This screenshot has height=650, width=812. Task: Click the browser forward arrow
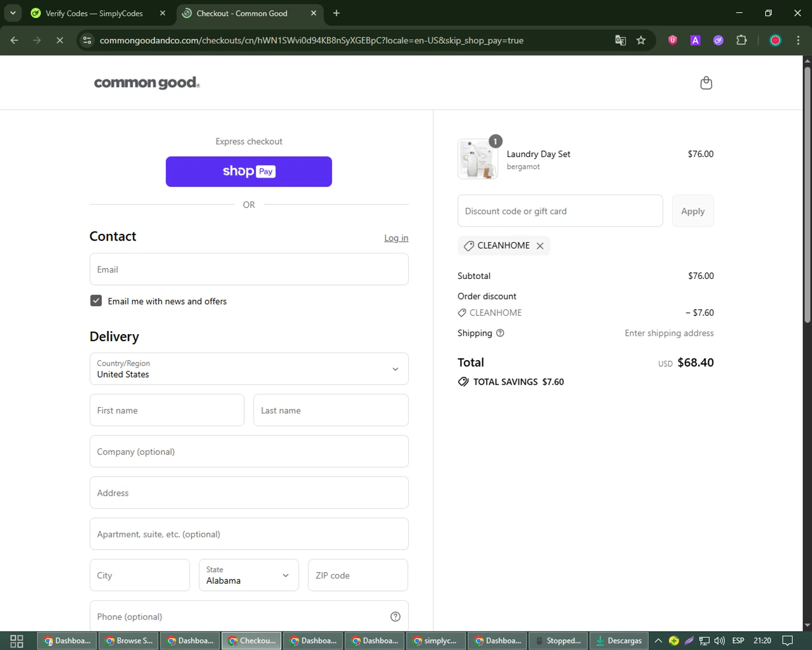tap(37, 40)
